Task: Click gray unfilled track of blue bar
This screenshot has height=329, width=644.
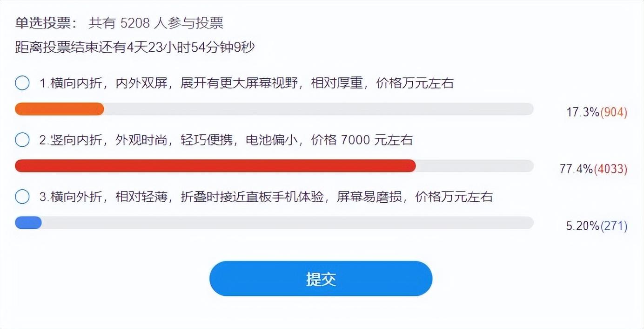Action: coord(288,223)
